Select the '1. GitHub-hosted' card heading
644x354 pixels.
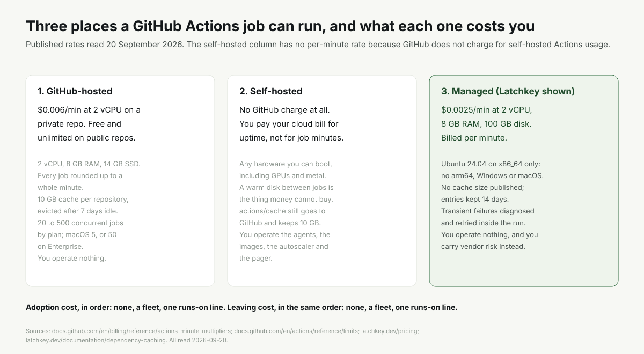pyautogui.click(x=75, y=91)
